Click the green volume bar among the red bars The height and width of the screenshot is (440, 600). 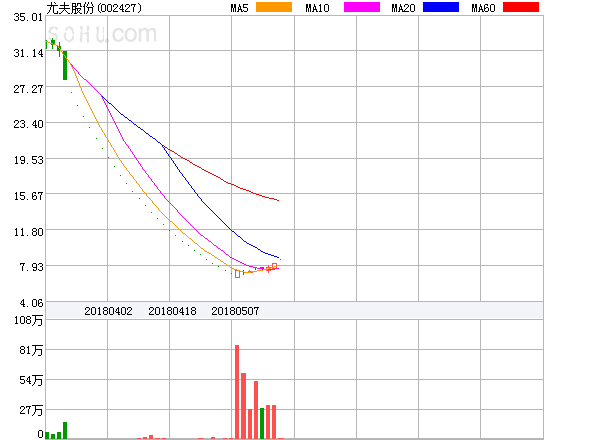[x=262, y=423]
